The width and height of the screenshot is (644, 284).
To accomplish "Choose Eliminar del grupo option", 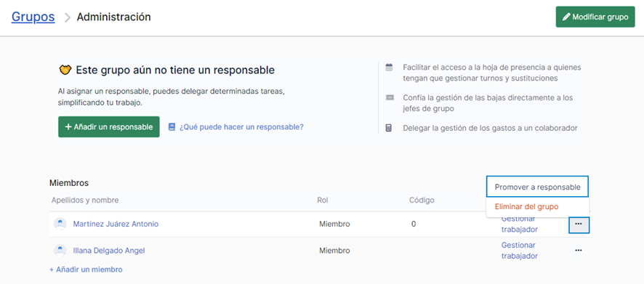I will (x=526, y=207).
